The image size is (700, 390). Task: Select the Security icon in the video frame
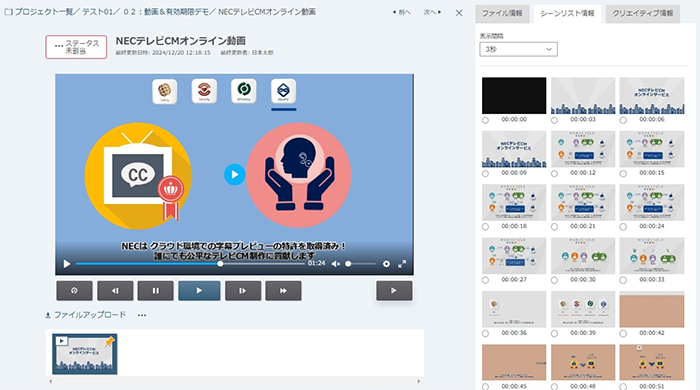204,91
